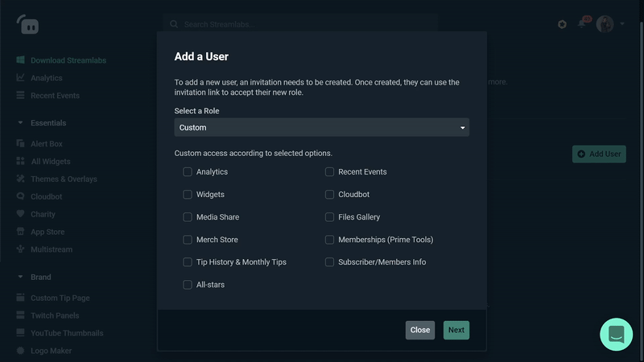Image resolution: width=644 pixels, height=362 pixels.
Task: Click the Search Streamlabs input field
Action: coord(306,24)
